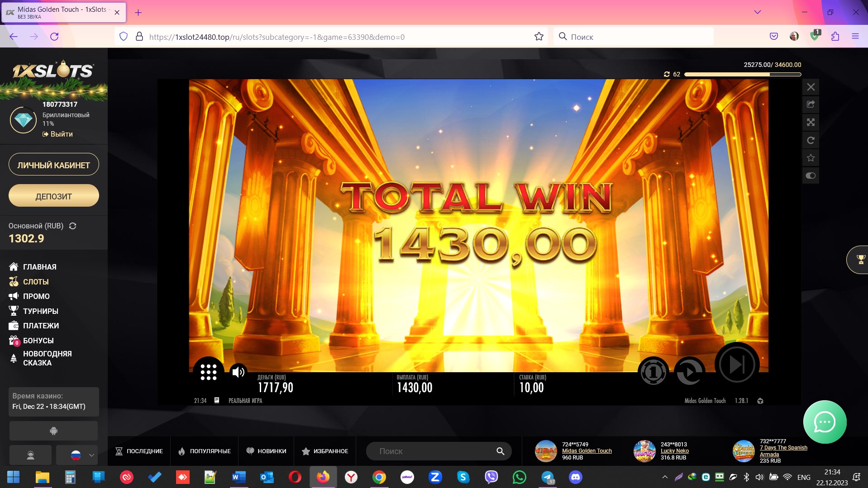The image size is (868, 488).
Task: Focus the browser Поиск search box
Action: tap(634, 37)
